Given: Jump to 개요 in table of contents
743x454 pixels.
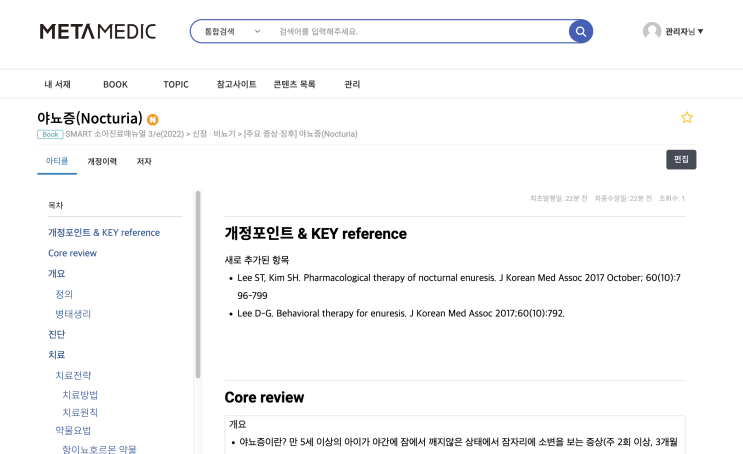Looking at the screenshot, I should pos(56,273).
